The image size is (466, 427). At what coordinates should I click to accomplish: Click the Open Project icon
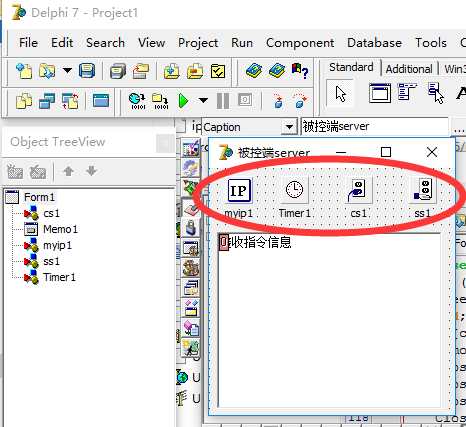pos(141,71)
